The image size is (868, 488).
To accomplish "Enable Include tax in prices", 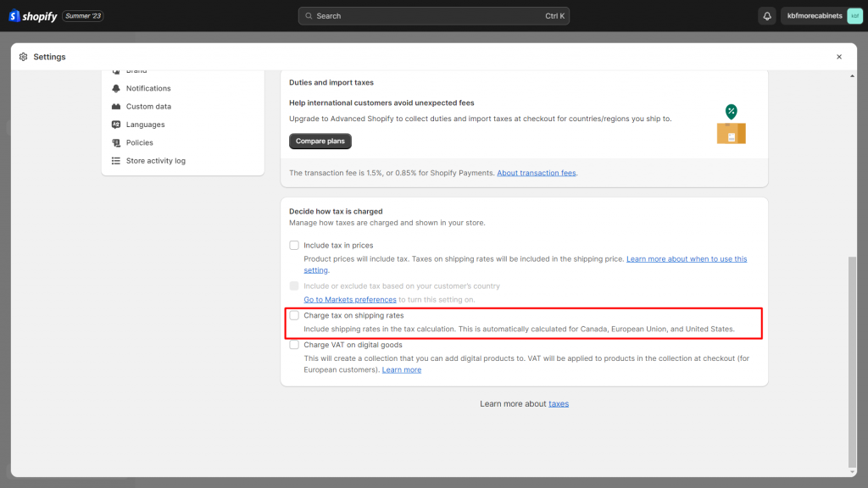I will pyautogui.click(x=294, y=245).
